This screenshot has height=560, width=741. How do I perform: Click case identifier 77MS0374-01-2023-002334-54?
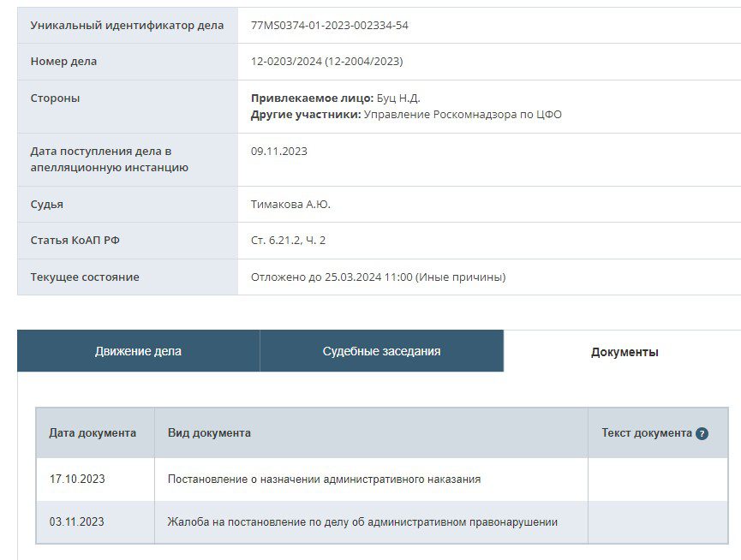point(329,26)
